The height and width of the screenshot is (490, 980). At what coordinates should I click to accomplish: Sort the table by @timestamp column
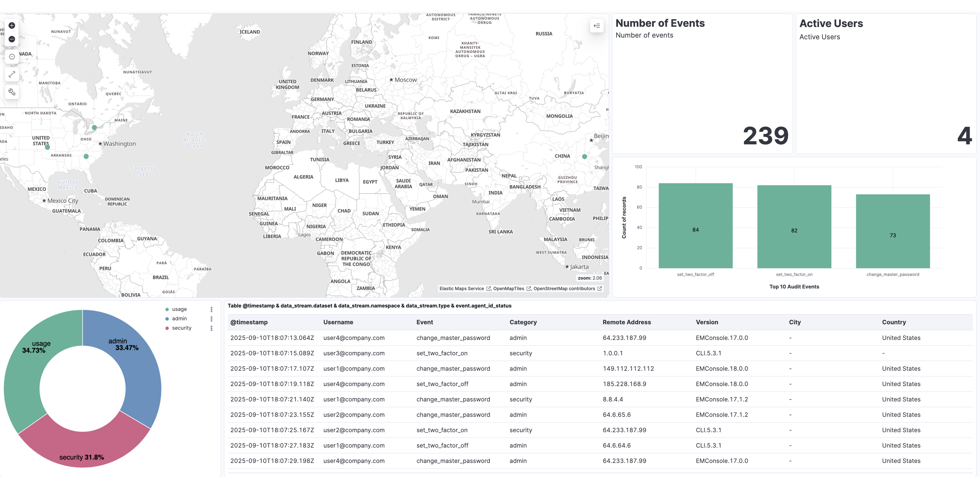(249, 322)
